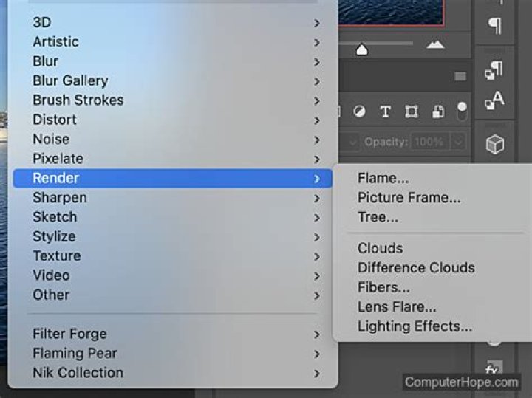Open the Paragraph Styles panel icon
This screenshot has height=398, width=532.
pyautogui.click(x=494, y=69)
